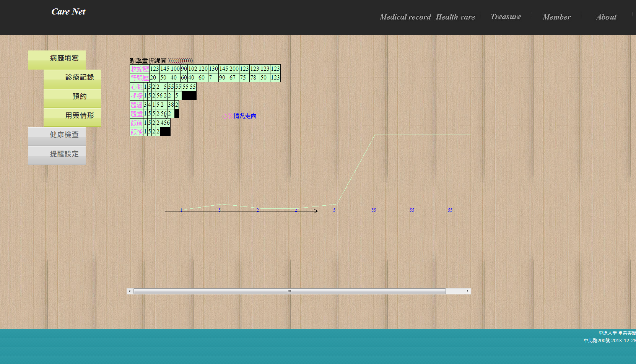636x364 pixels.
Task: Click the scrollbar left arrow
Action: click(130, 291)
